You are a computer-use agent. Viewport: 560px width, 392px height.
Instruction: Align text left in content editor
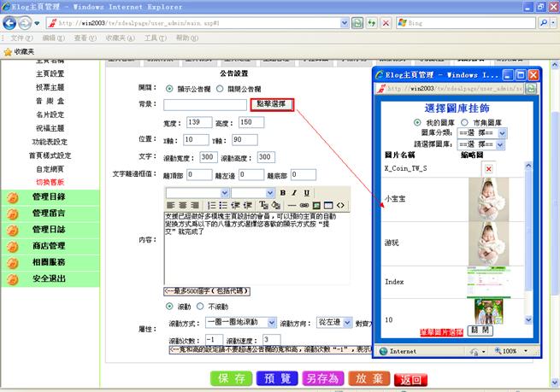point(171,206)
